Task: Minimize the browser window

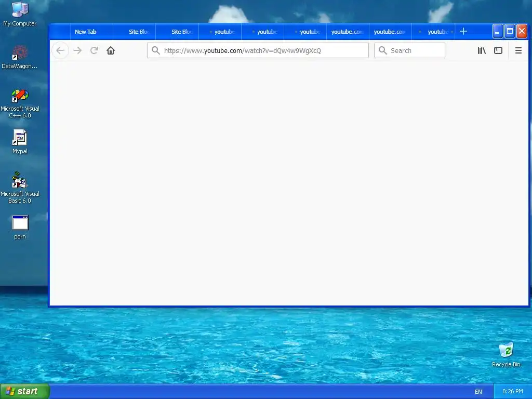Action: (497, 32)
